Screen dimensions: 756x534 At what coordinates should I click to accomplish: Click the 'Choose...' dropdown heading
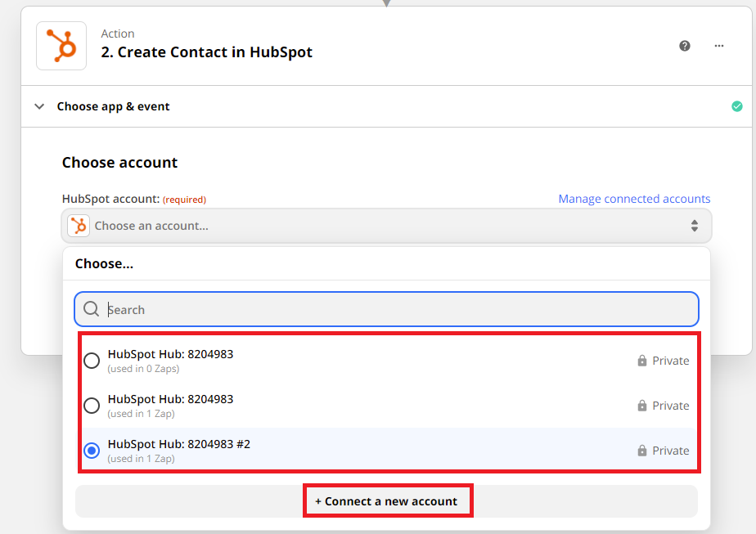[x=104, y=263]
